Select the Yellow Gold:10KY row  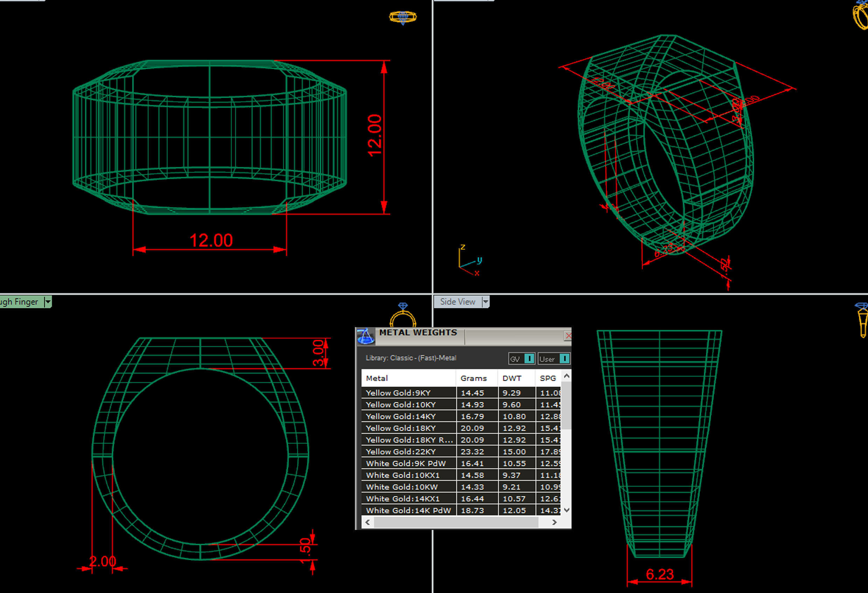click(461, 405)
